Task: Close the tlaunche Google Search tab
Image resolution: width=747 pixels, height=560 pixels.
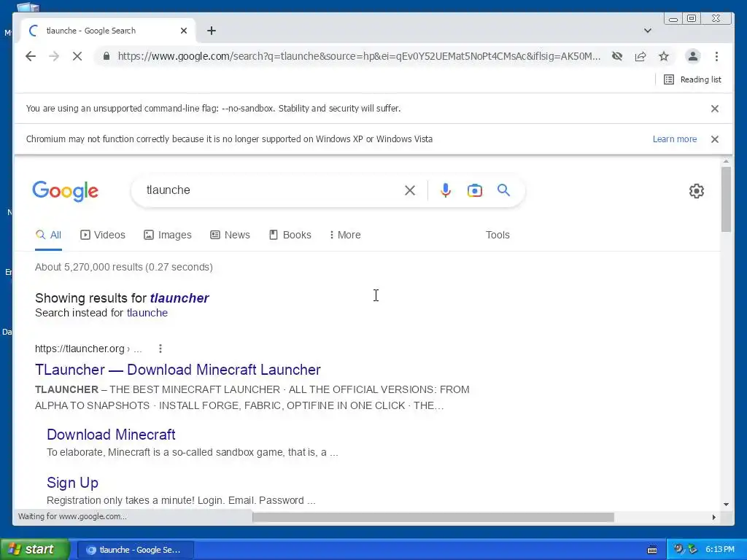Action: click(x=184, y=31)
